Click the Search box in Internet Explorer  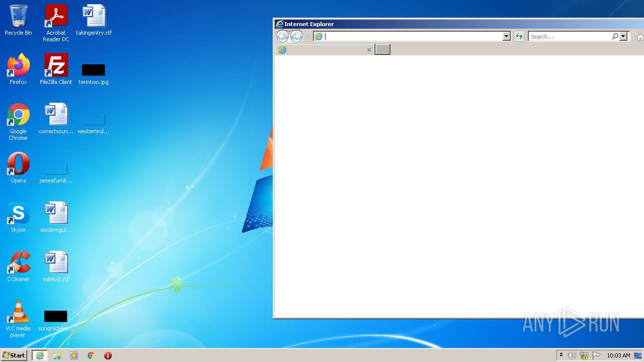[x=570, y=36]
